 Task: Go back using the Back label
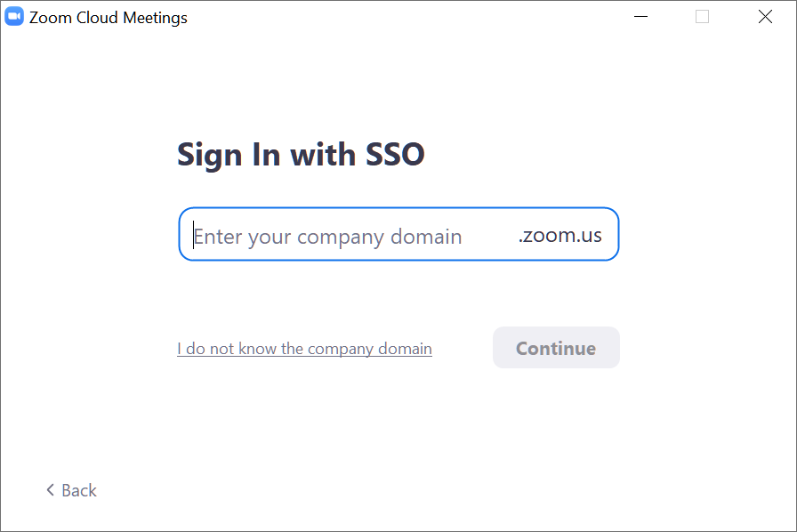[x=79, y=490]
